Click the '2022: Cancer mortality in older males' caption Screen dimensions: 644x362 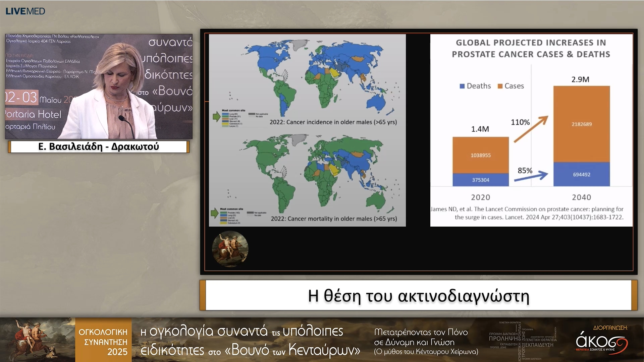click(334, 219)
